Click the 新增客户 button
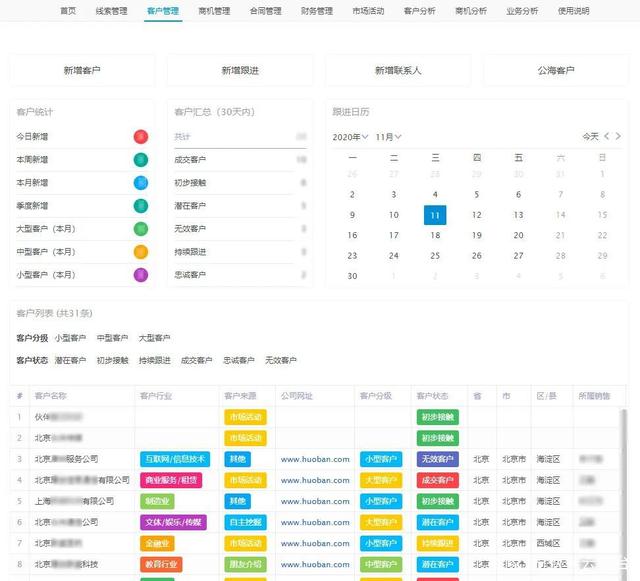The width and height of the screenshot is (640, 581). click(82, 70)
